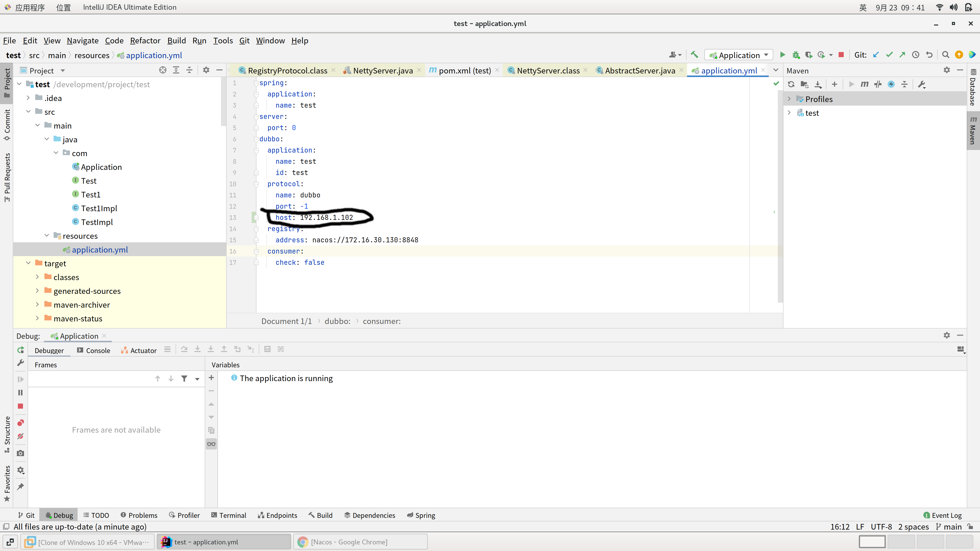Open the Terminal tool window button
The width and height of the screenshot is (980, 551).
pos(229,515)
